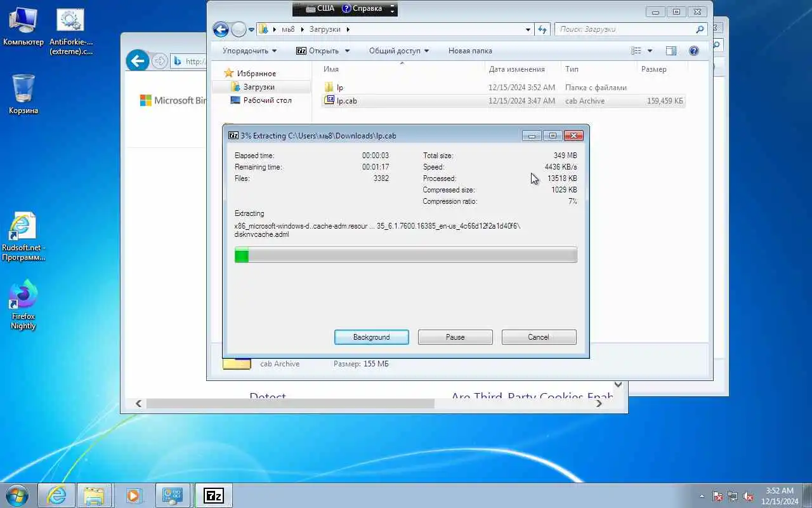812x508 pixels.
Task: Open the AntiForkie desktop shortcut
Action: pyautogui.click(x=70, y=31)
